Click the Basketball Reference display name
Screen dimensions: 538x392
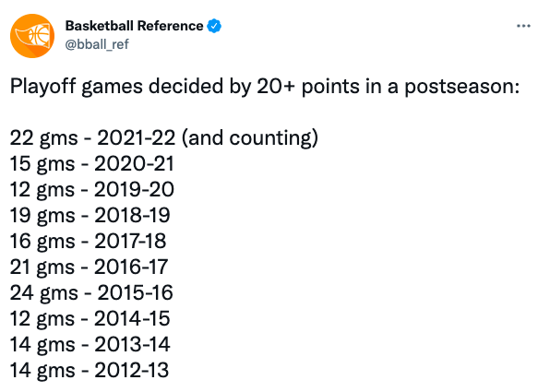pyautogui.click(x=134, y=26)
